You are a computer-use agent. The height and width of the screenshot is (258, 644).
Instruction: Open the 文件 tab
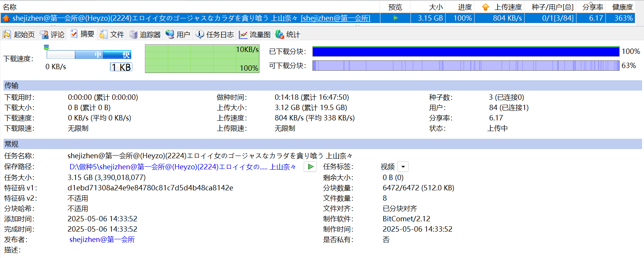[112, 34]
